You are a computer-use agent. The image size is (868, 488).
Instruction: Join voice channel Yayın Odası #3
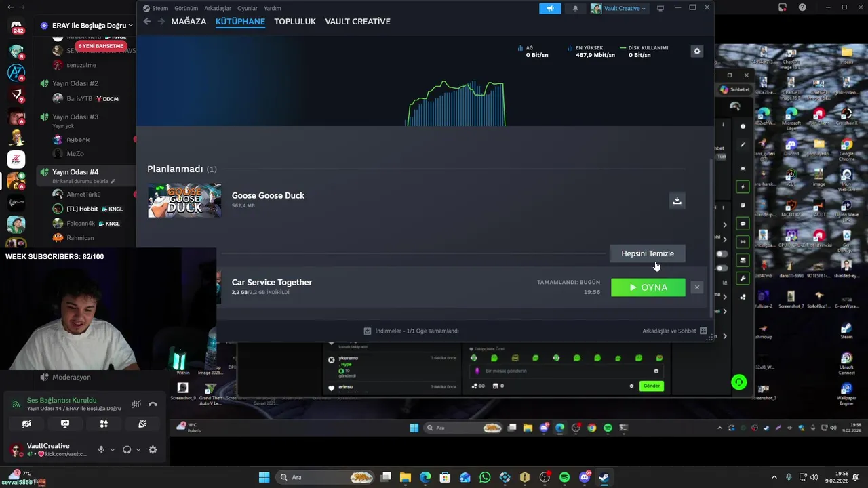pos(75,117)
